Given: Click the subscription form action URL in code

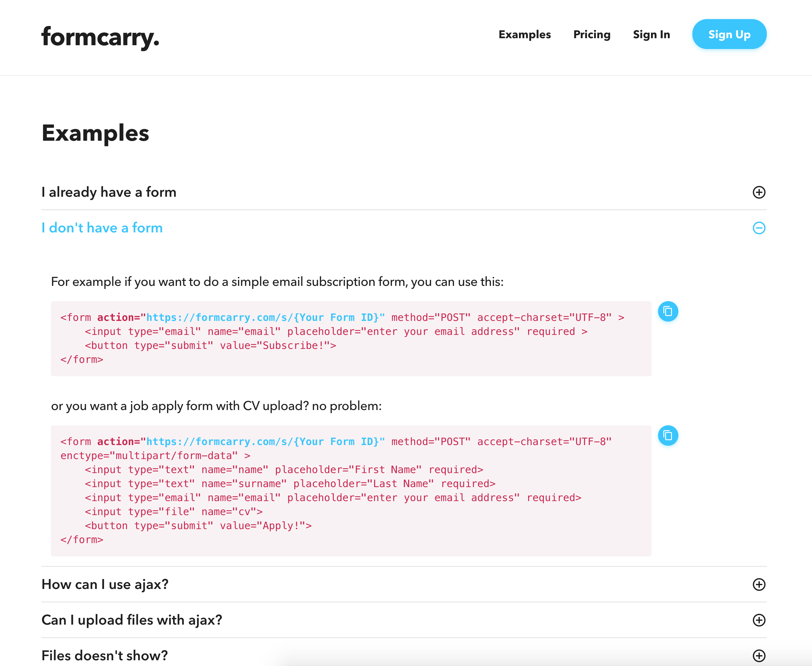Looking at the screenshot, I should coord(262,318).
